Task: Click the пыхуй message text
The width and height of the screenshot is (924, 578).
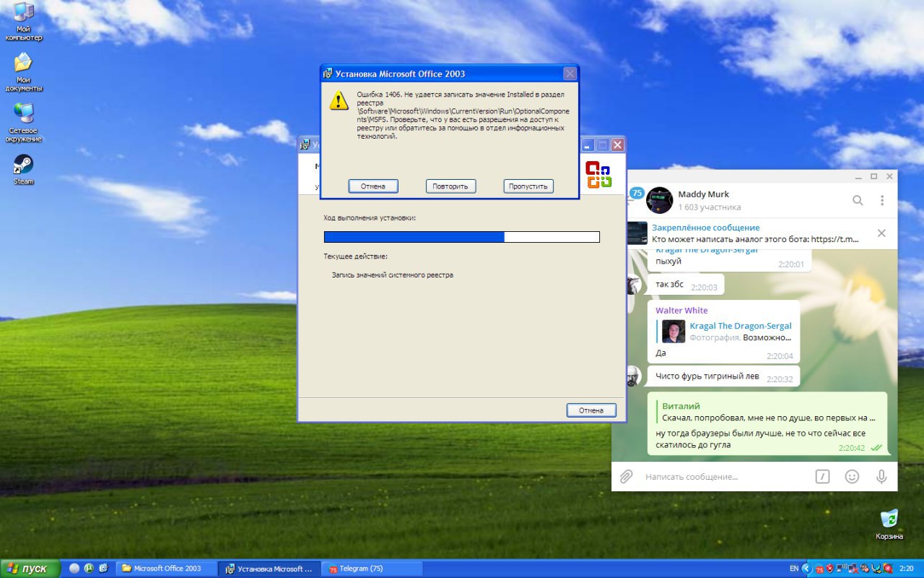Action: pos(668,262)
